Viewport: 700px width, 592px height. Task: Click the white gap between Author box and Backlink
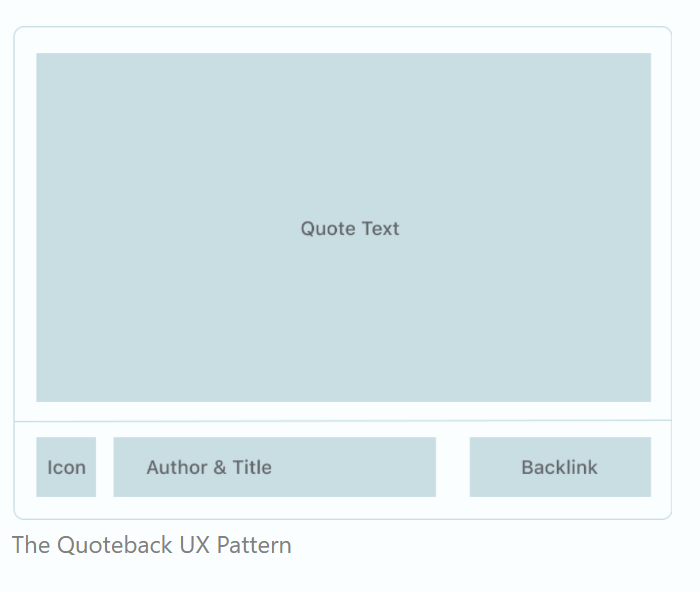(453, 467)
